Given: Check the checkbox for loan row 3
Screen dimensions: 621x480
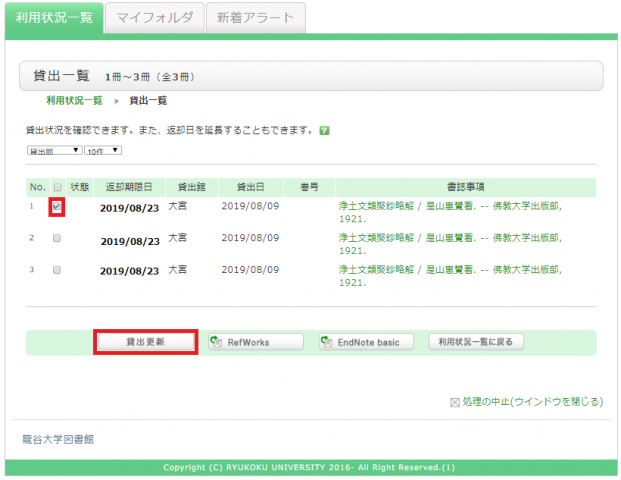Looking at the screenshot, I should pyautogui.click(x=57, y=271).
